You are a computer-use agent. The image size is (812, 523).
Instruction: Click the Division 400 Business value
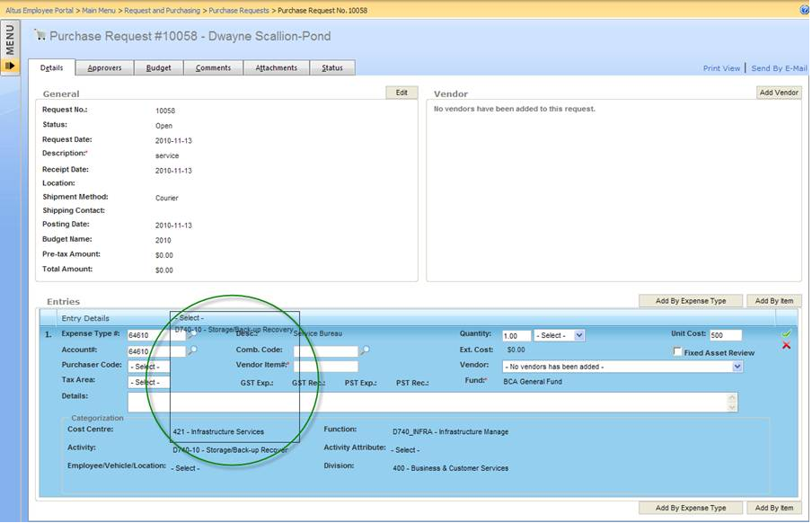pyautogui.click(x=450, y=468)
